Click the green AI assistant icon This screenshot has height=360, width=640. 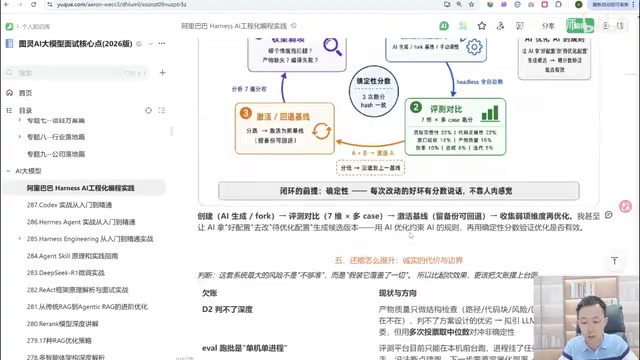click(444, 26)
